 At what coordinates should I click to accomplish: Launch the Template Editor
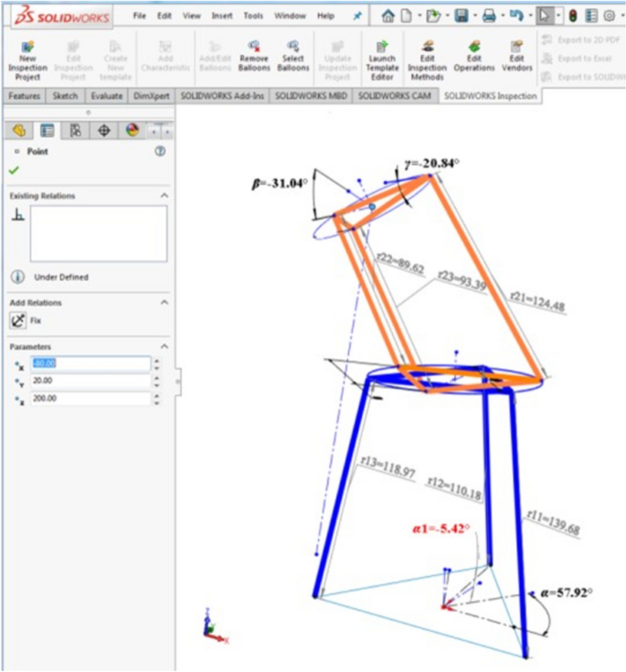point(382,47)
